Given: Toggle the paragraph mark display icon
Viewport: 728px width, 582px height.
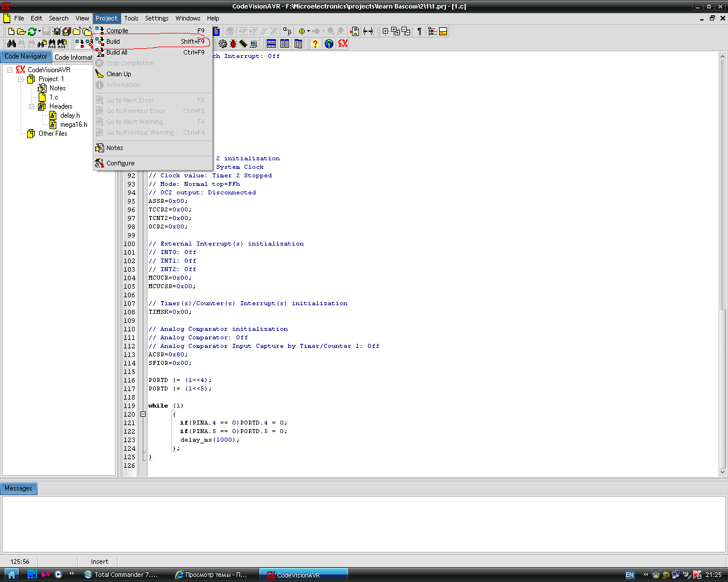Looking at the screenshot, I should click(420, 31).
